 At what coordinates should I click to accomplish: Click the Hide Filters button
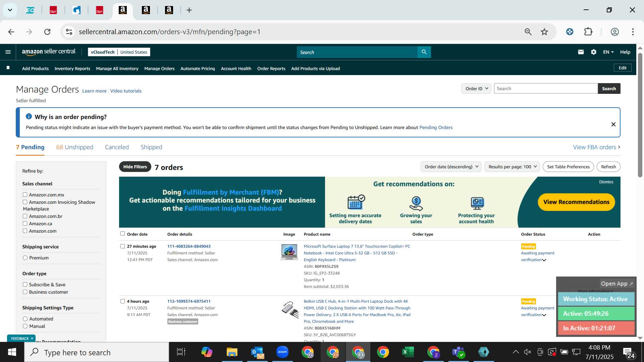pos(135,167)
